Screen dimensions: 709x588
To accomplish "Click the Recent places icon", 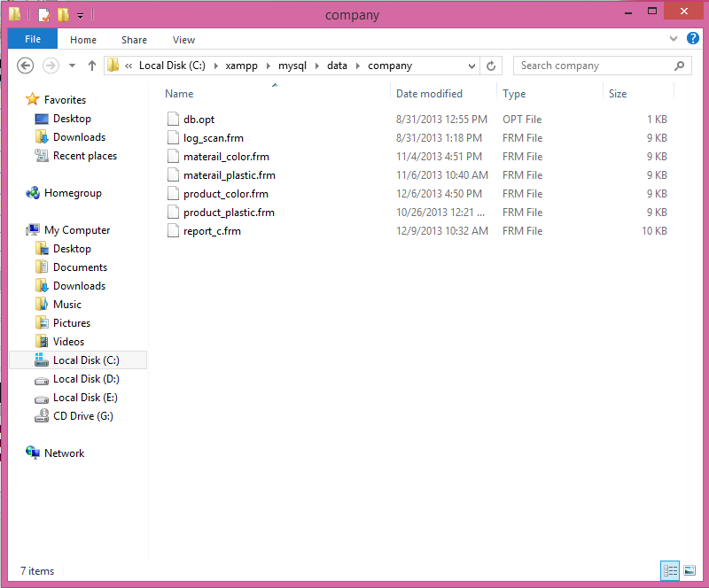I will (42, 156).
